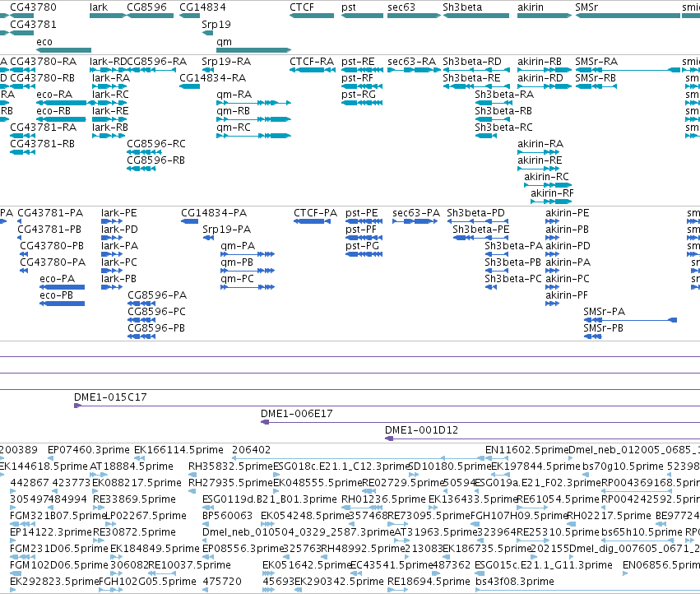Select transcript label lark-RE

click(x=110, y=111)
